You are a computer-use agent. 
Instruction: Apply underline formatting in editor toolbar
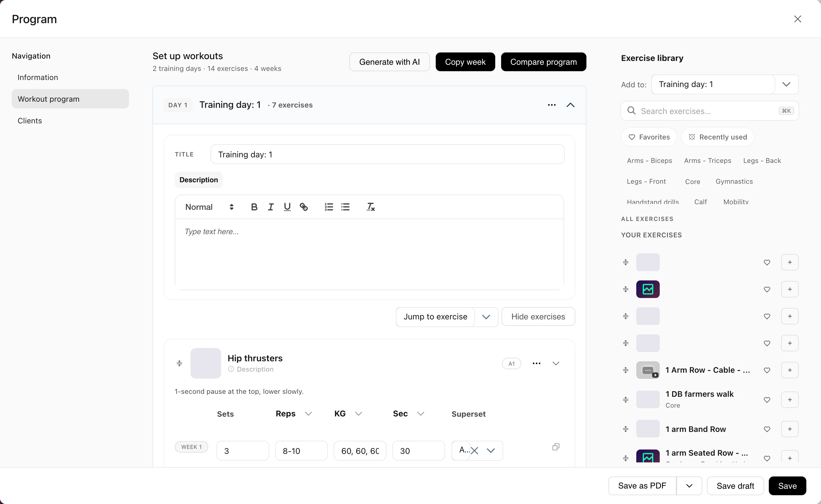coord(287,207)
